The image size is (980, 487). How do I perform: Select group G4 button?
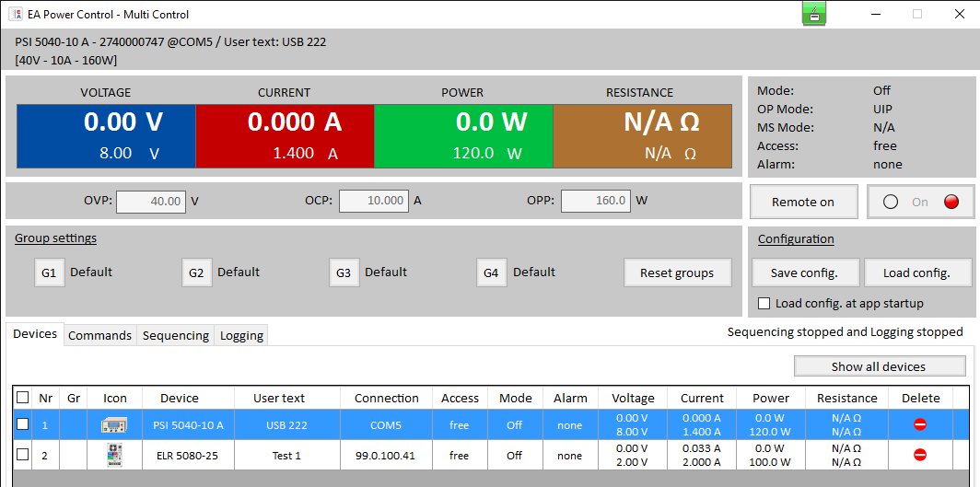pos(492,272)
